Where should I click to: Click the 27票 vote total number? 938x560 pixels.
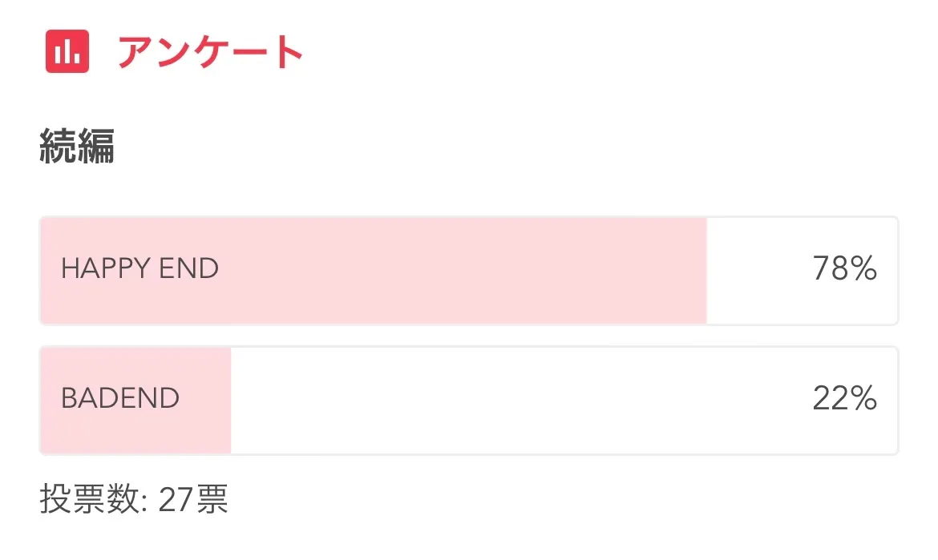click(193, 500)
